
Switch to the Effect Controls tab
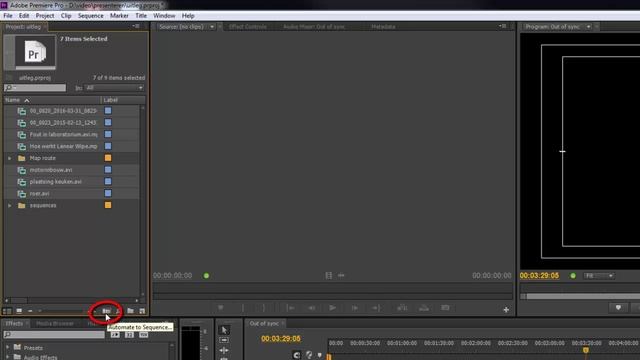click(x=248, y=27)
